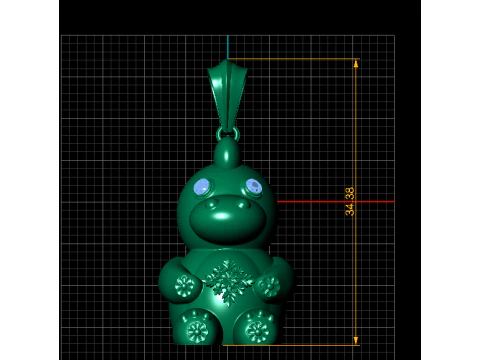The height and width of the screenshot is (360, 480).
Task: Select the small jump ring under the bail
Action: click(x=228, y=134)
